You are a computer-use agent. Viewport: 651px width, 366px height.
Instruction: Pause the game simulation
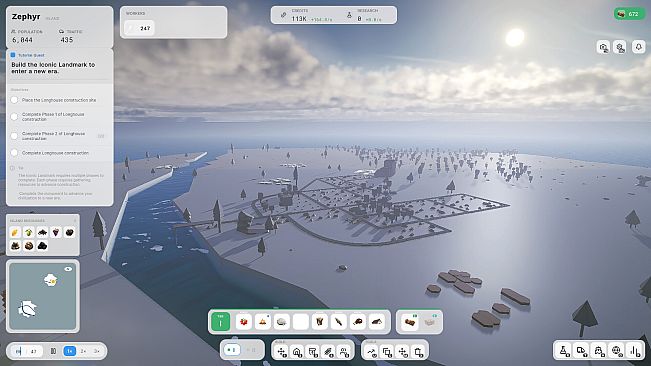[53, 351]
